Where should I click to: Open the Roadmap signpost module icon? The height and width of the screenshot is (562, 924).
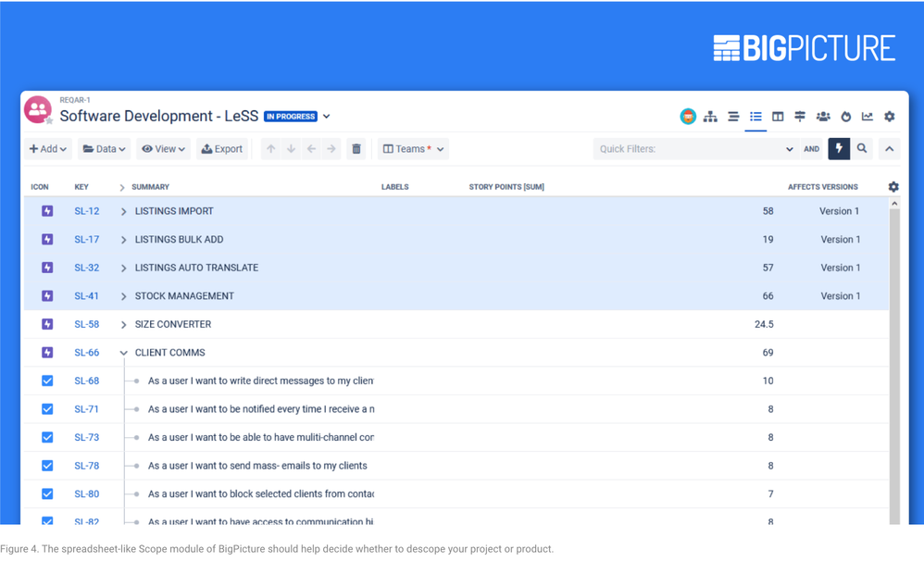pos(800,117)
